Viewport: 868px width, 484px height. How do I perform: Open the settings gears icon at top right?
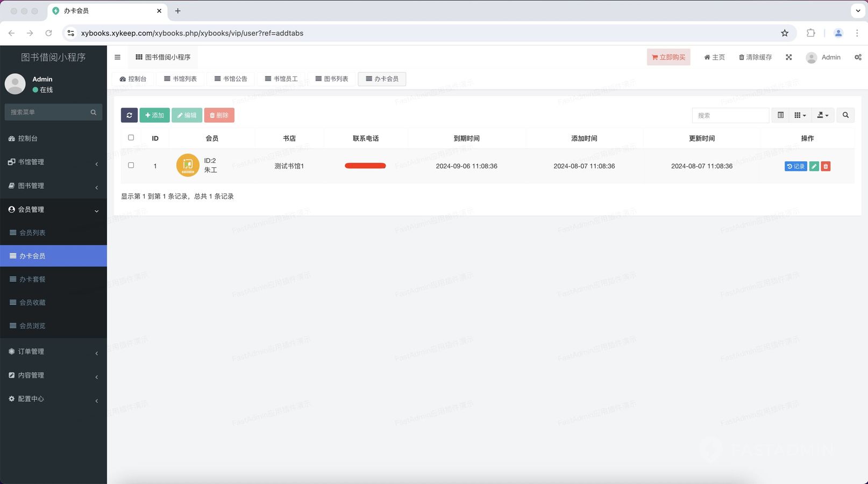(x=858, y=57)
